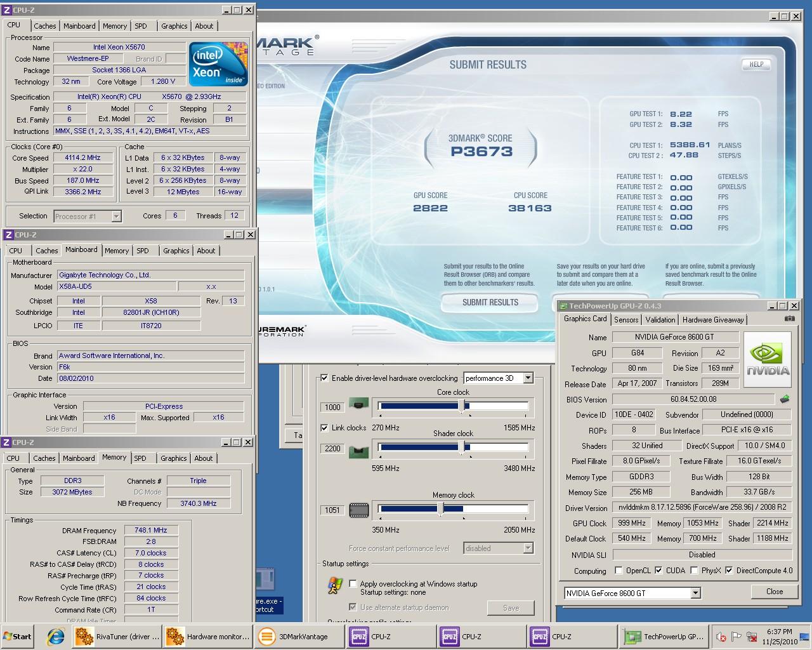The width and height of the screenshot is (812, 650).
Task: Click the GPU-Z title bar icon
Action: [563, 306]
